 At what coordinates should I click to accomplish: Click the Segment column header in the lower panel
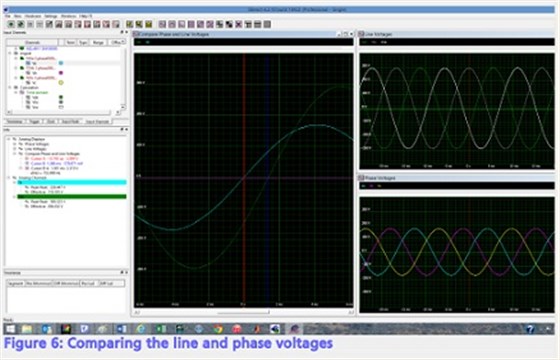[x=15, y=284]
